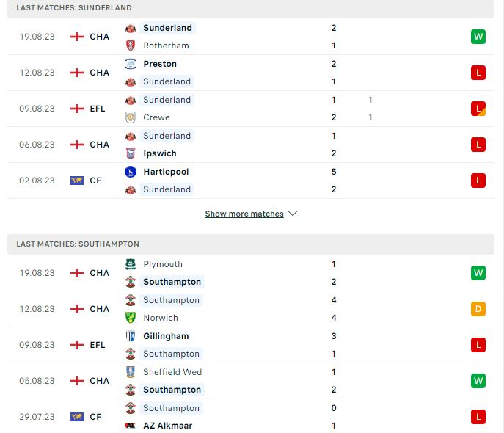
Task: Click the Gillingham club crest icon
Action: 131,336
